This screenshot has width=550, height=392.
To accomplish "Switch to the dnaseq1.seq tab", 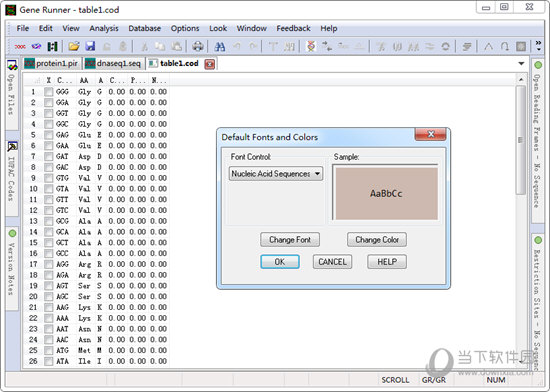I will click(114, 63).
